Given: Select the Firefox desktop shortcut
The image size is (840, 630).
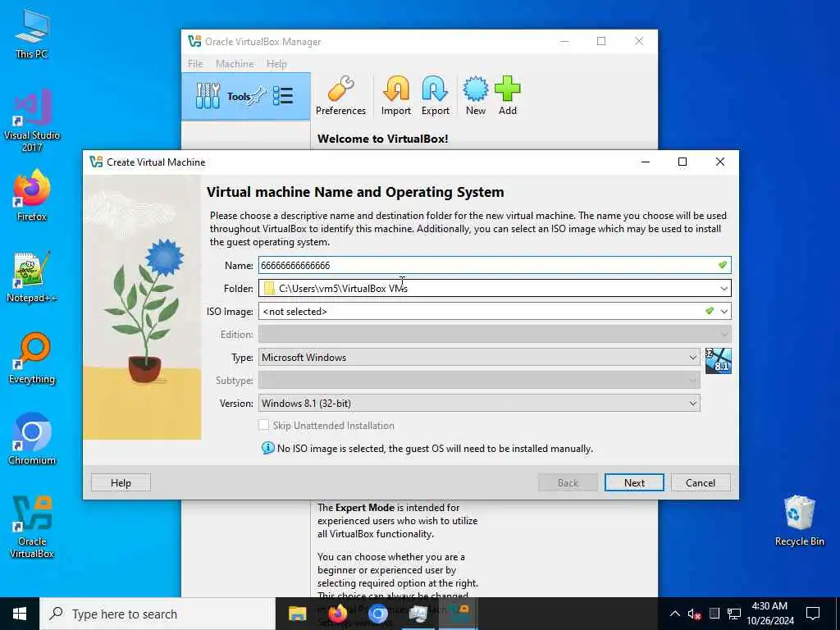Looking at the screenshot, I should [x=32, y=195].
